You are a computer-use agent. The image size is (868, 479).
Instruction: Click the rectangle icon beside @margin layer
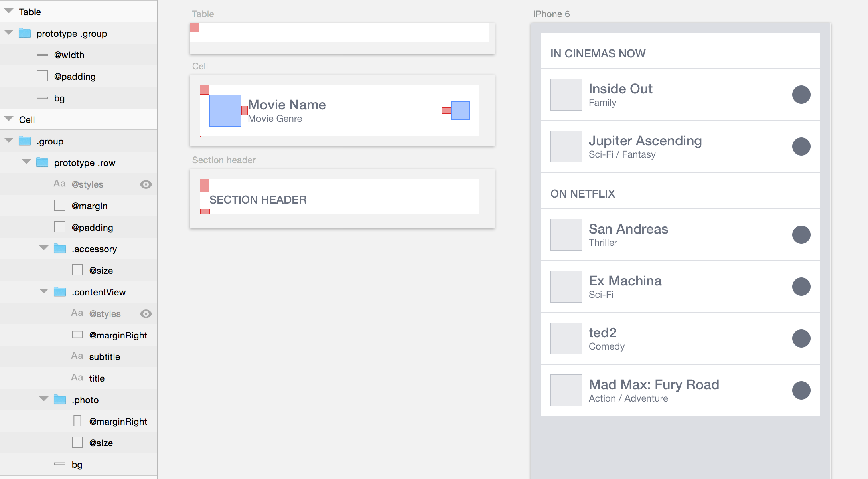tap(60, 206)
